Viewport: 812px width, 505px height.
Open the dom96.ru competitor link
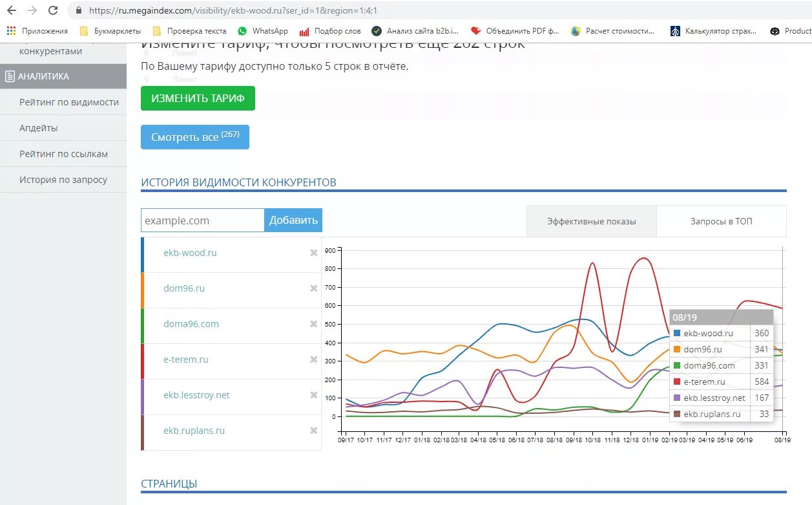pyautogui.click(x=184, y=288)
